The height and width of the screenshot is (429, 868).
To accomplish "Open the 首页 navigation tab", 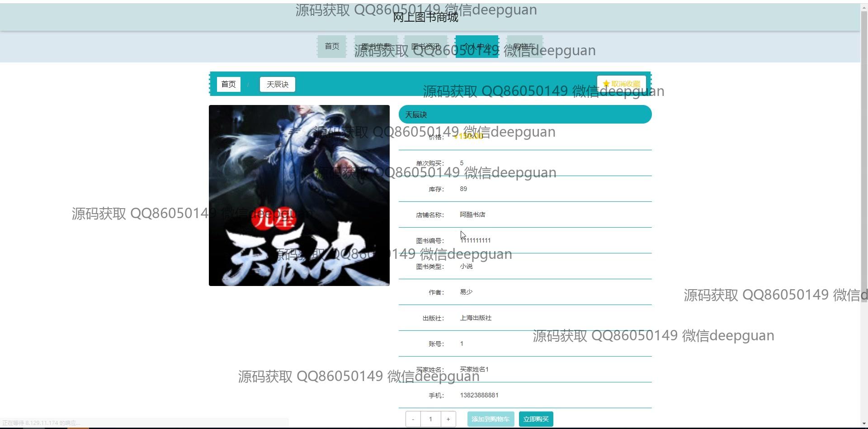I will coord(332,47).
